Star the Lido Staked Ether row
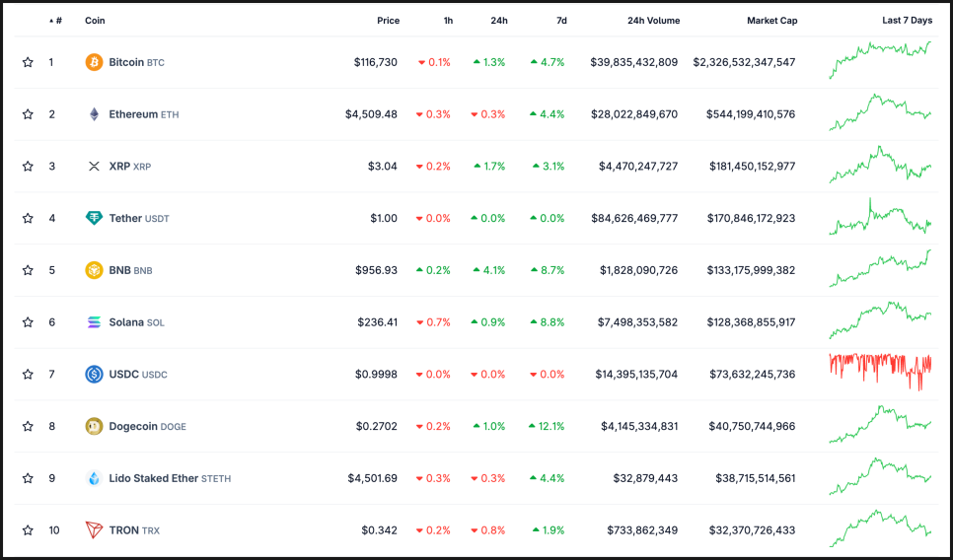The image size is (953, 560). pos(28,478)
